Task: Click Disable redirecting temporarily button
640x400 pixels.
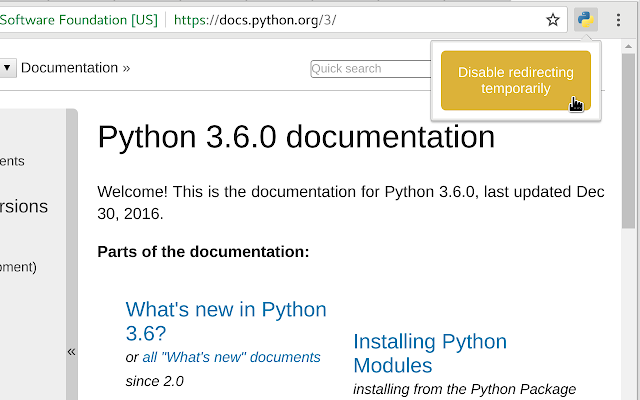Action: pos(516,80)
